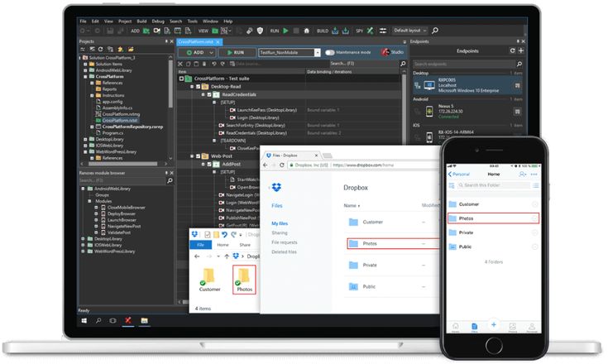Toggle Maintenance mode switch
The width and height of the screenshot is (608, 364).
pyautogui.click(x=329, y=52)
